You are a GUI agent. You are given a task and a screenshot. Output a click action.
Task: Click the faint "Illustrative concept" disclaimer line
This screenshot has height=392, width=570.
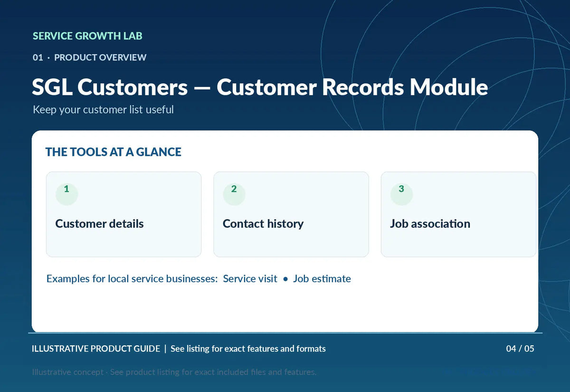click(174, 372)
